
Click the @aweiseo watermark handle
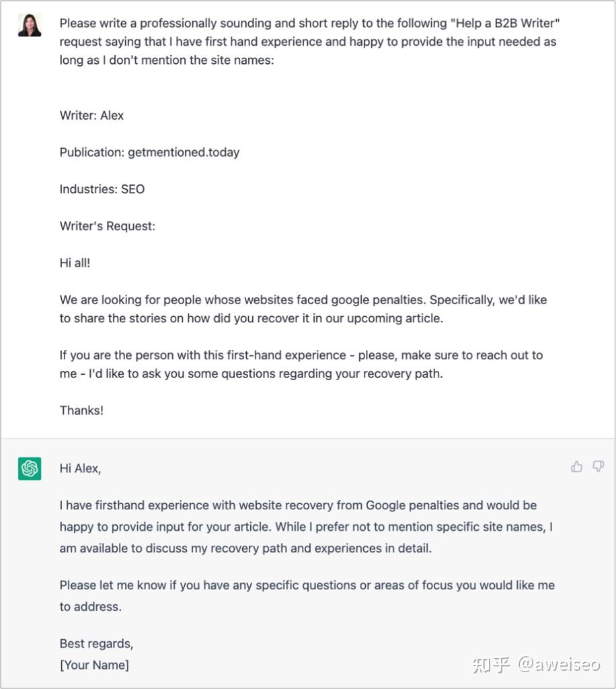[559, 664]
